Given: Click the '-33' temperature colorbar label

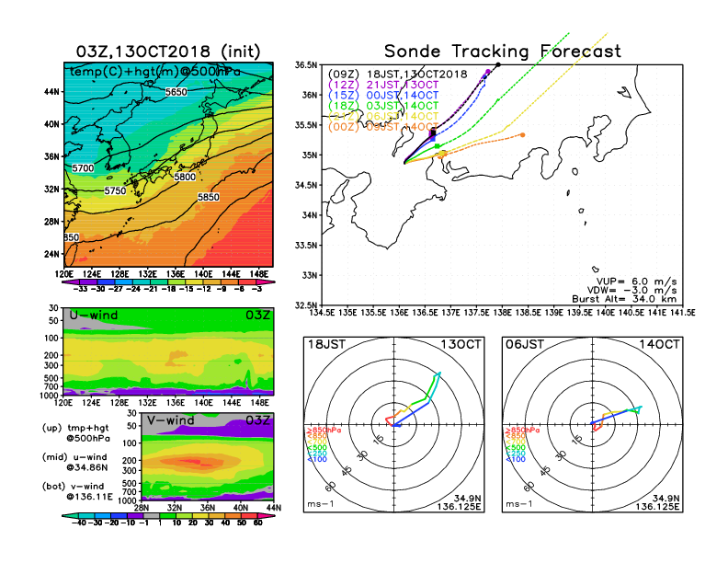Looking at the screenshot, I should pyautogui.click(x=80, y=289).
